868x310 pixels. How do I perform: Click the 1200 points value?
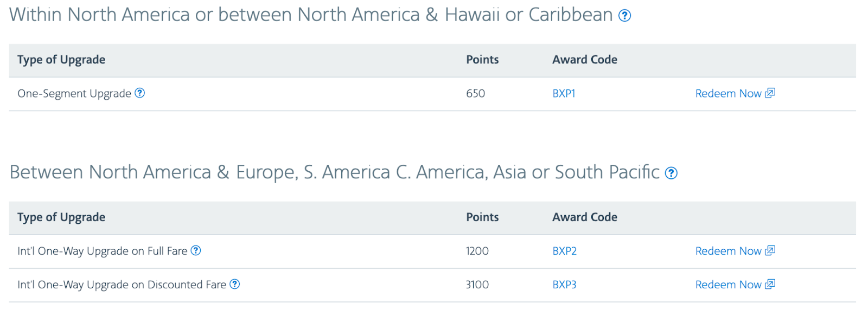pos(477,251)
